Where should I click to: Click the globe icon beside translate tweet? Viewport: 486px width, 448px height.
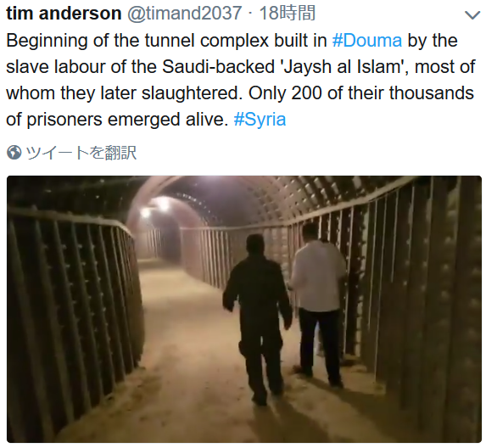(x=14, y=153)
